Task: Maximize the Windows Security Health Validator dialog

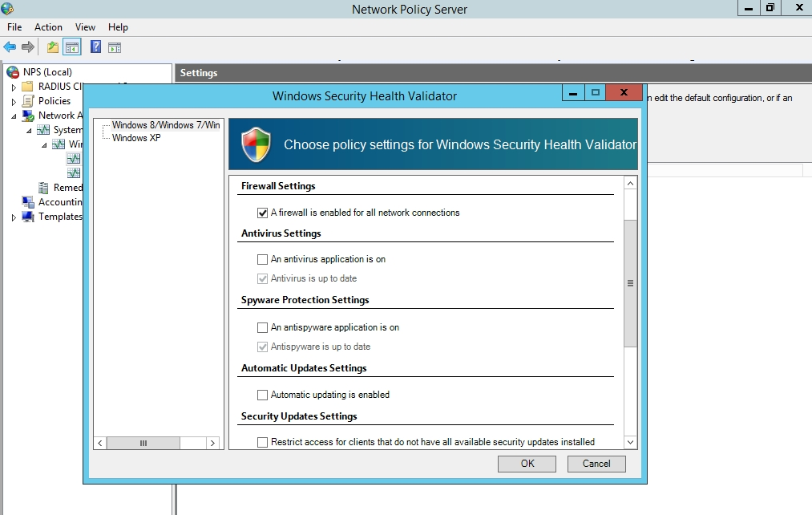Action: click(x=596, y=93)
